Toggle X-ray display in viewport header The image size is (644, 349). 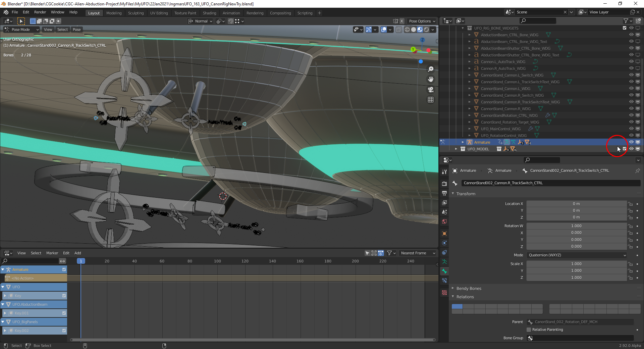pos(398,30)
